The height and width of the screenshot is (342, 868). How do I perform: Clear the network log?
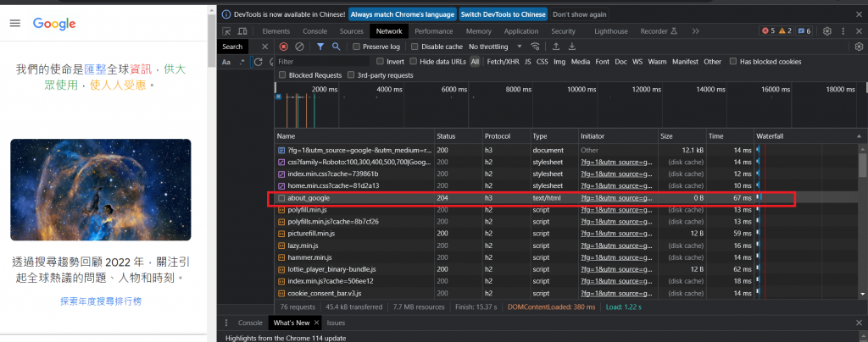pyautogui.click(x=299, y=47)
